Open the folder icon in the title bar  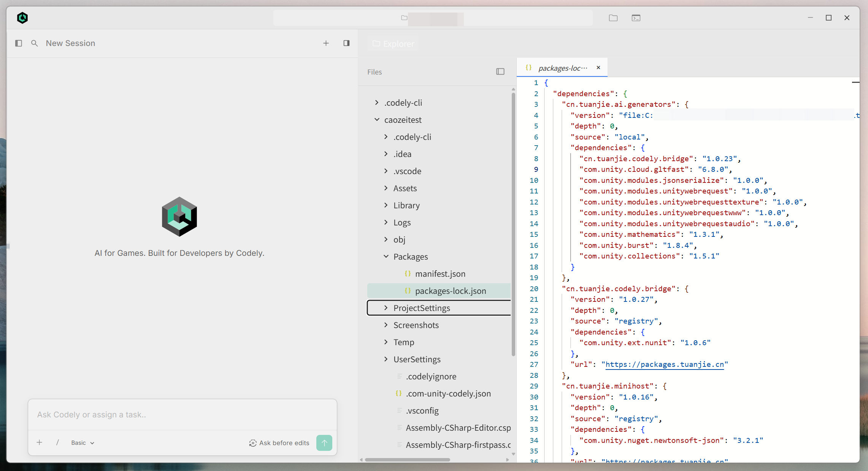tap(613, 18)
